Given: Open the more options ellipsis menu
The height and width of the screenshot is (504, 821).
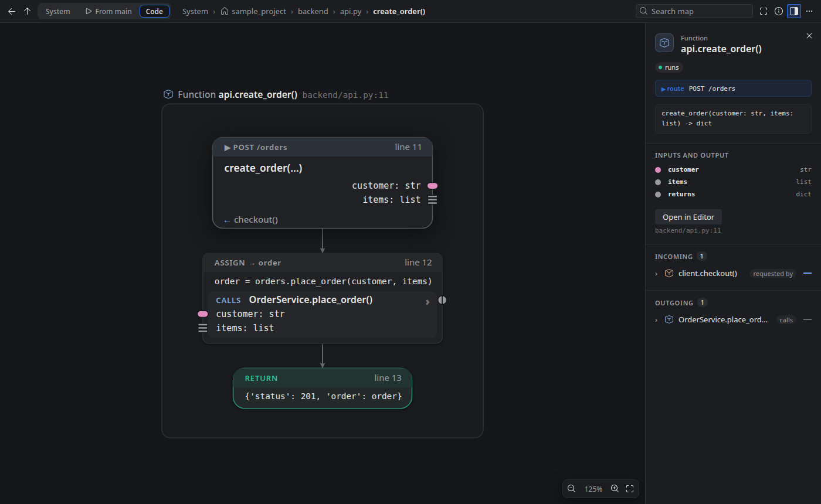Looking at the screenshot, I should pyautogui.click(x=809, y=11).
